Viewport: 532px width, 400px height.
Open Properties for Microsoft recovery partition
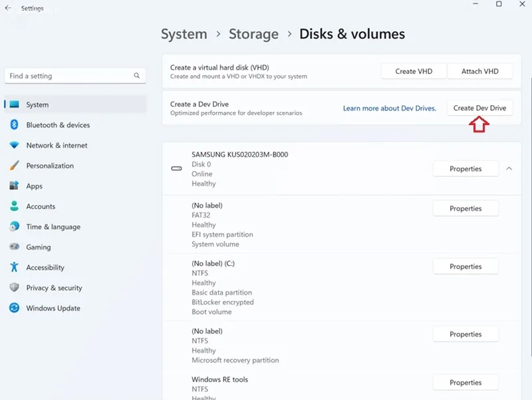pos(465,334)
